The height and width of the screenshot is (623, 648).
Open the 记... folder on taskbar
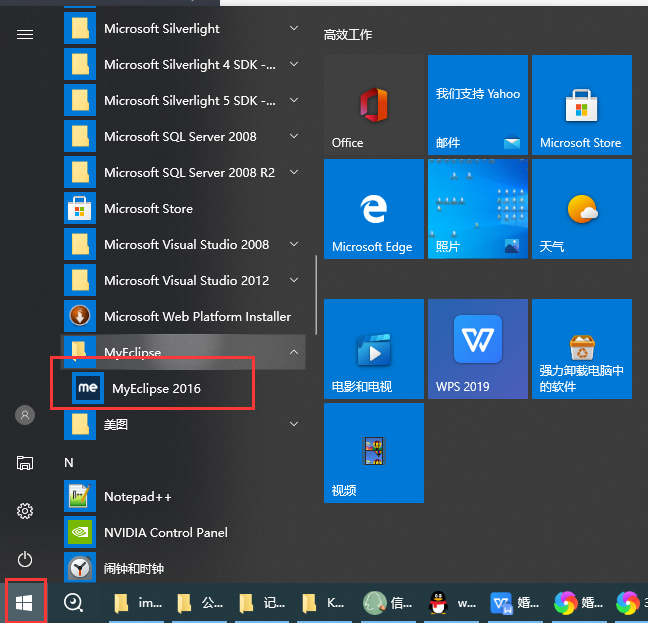(263, 603)
